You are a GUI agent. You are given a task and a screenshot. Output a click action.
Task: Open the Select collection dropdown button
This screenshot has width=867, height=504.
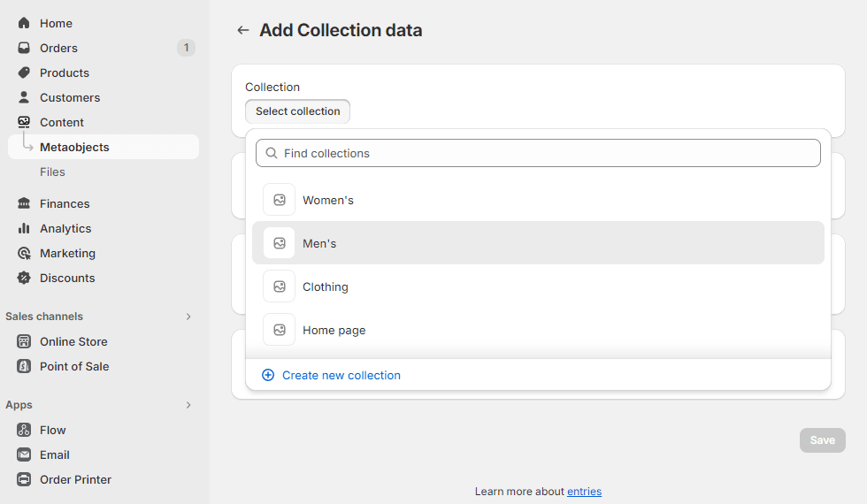pyautogui.click(x=297, y=111)
